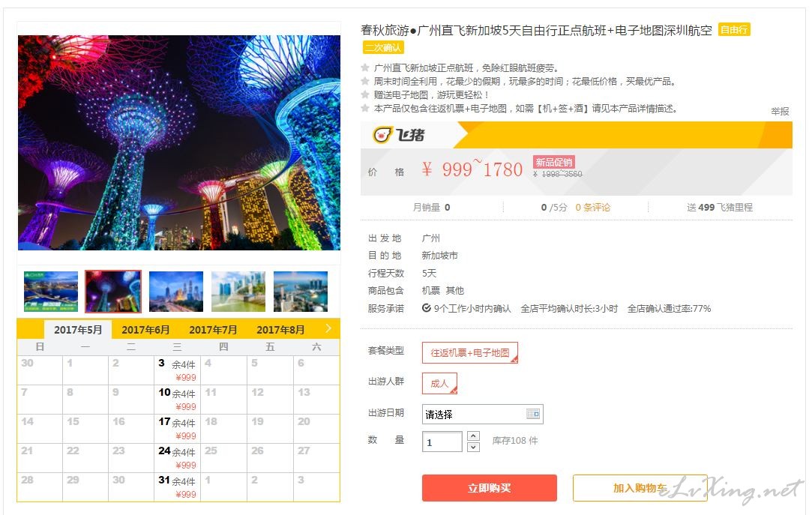Decrease quantity with the down arrow
The height and width of the screenshot is (515, 812).
click(x=473, y=447)
